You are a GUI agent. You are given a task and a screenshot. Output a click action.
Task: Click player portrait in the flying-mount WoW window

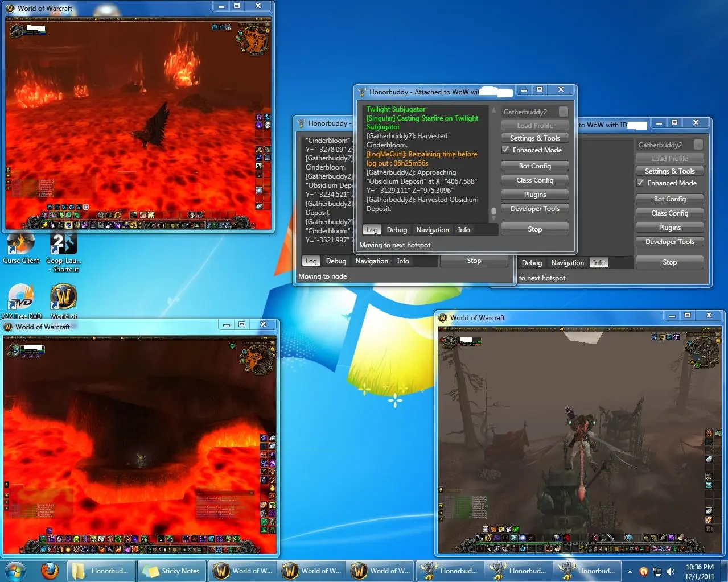[x=450, y=342]
